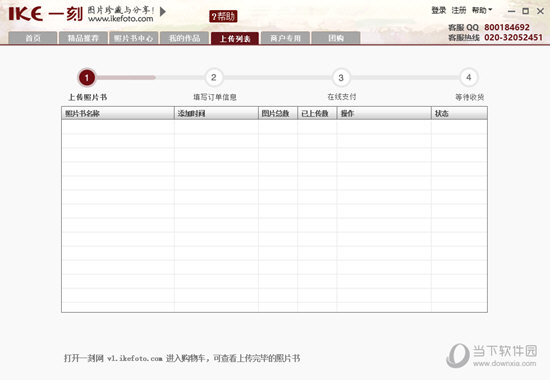Open the 商户专用 tab

point(286,38)
